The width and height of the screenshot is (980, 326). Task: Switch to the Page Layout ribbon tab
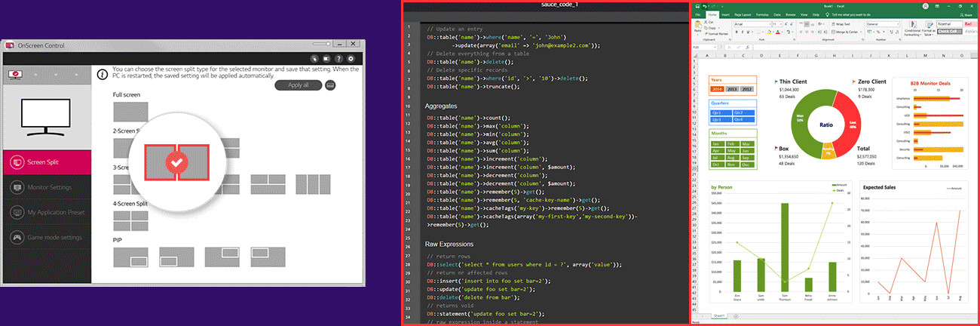[743, 15]
